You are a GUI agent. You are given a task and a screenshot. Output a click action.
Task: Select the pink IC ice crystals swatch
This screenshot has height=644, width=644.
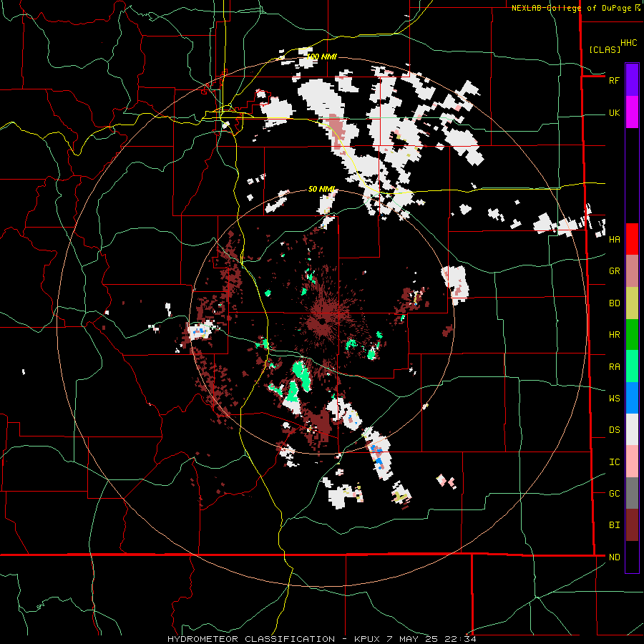click(632, 462)
